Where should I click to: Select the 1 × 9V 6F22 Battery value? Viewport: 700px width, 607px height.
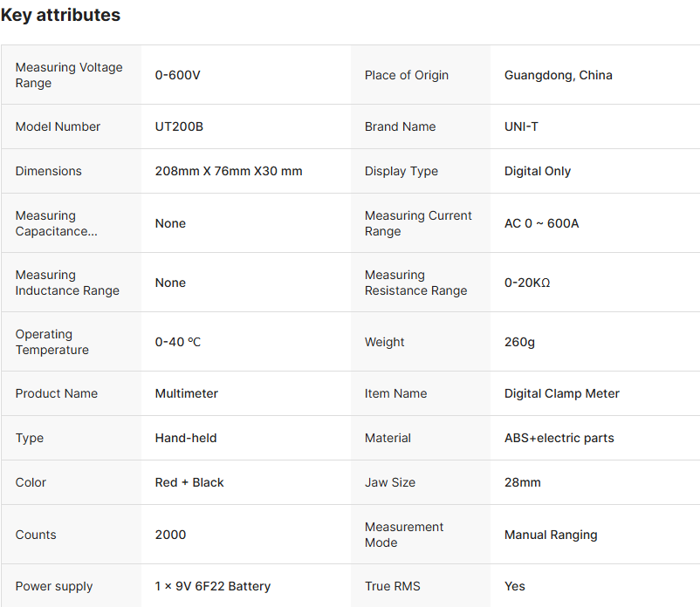pyautogui.click(x=213, y=586)
